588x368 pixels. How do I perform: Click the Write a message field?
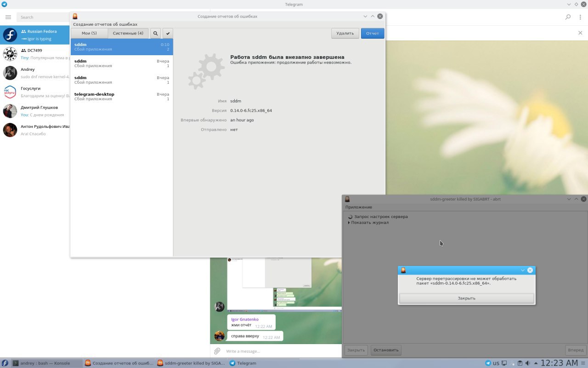(283, 351)
